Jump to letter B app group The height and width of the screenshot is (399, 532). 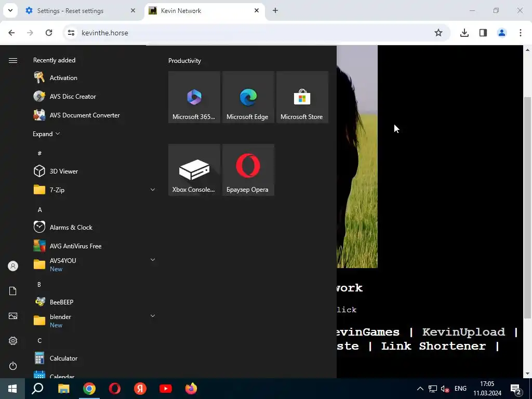pyautogui.click(x=39, y=284)
